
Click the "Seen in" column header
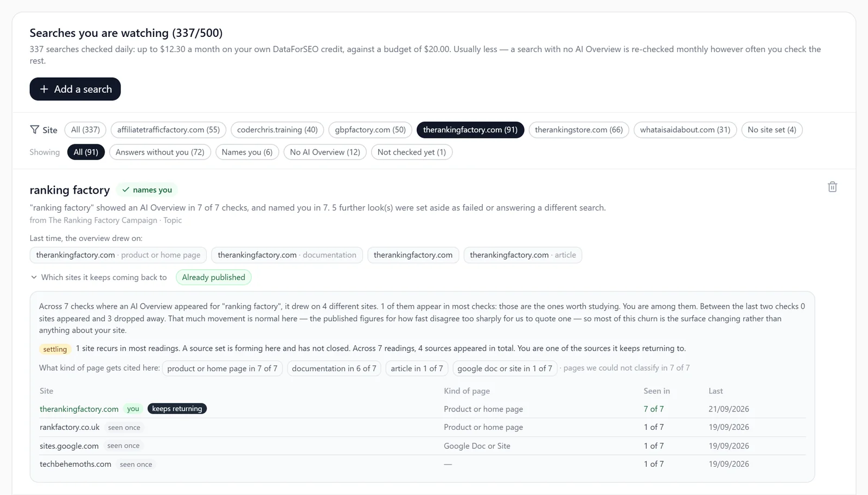656,391
